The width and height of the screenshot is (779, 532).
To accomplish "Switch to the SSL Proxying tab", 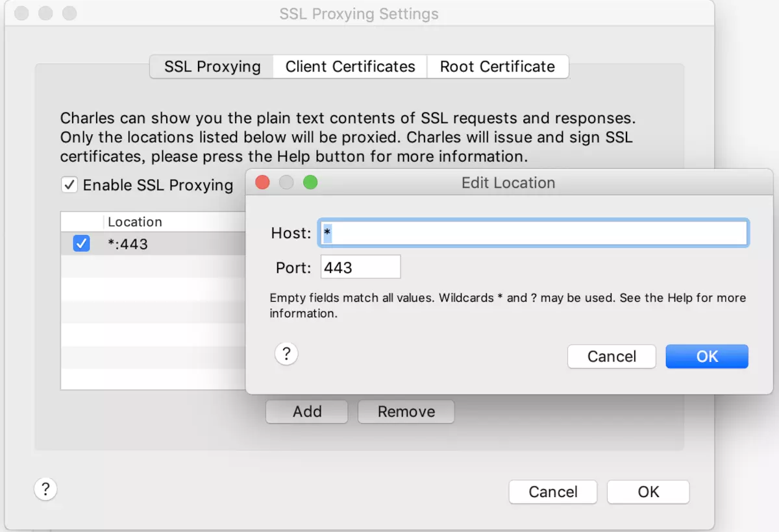I will [212, 66].
